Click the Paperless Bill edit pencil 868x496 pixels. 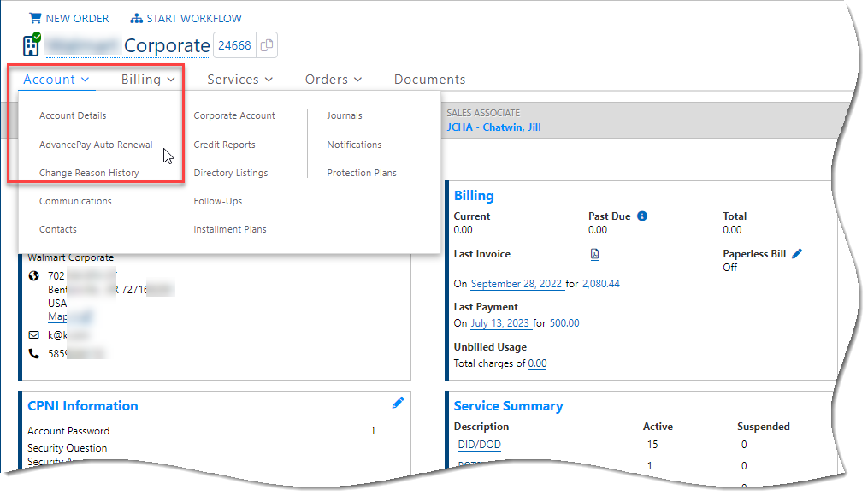pos(797,253)
